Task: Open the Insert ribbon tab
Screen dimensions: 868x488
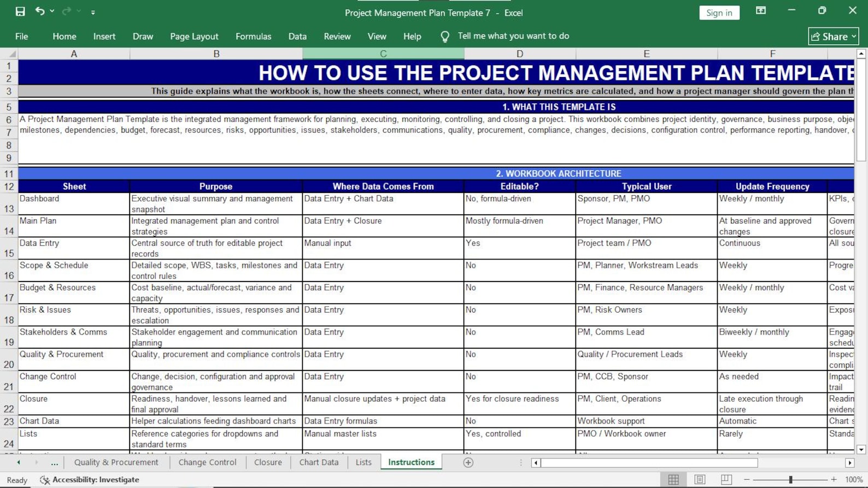Action: click(104, 37)
